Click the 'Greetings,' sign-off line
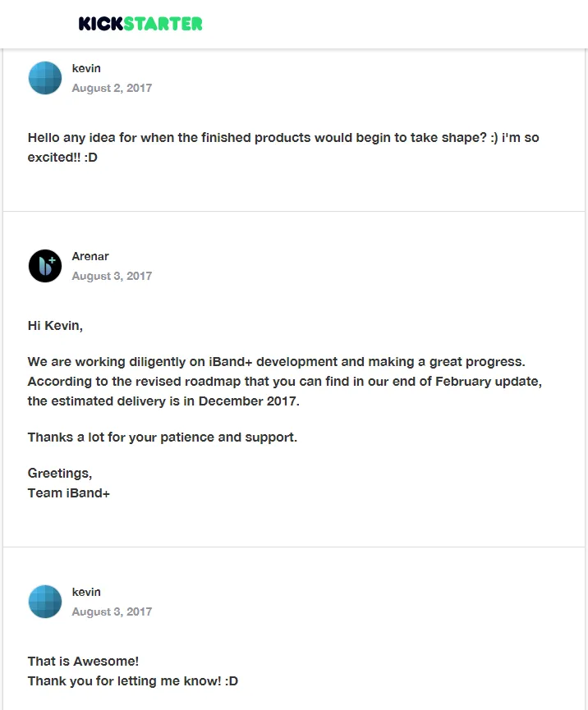Image resolution: width=588 pixels, height=710 pixels. pos(60,473)
